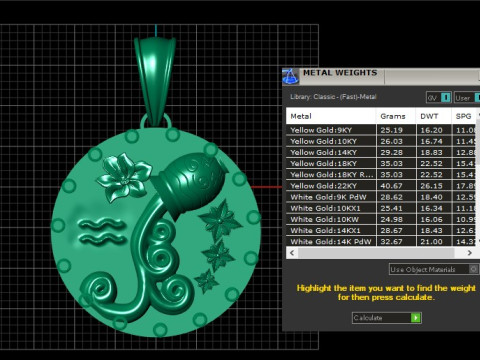Image resolution: width=480 pixels, height=360 pixels.
Task: Click the horizontal scrollbar track
Action: pyautogui.click(x=376, y=253)
